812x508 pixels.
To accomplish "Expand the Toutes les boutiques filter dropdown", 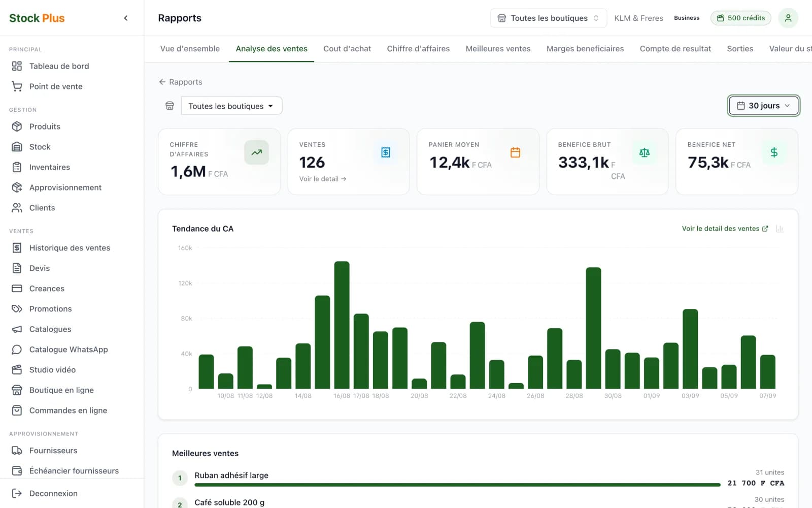I will (x=231, y=106).
